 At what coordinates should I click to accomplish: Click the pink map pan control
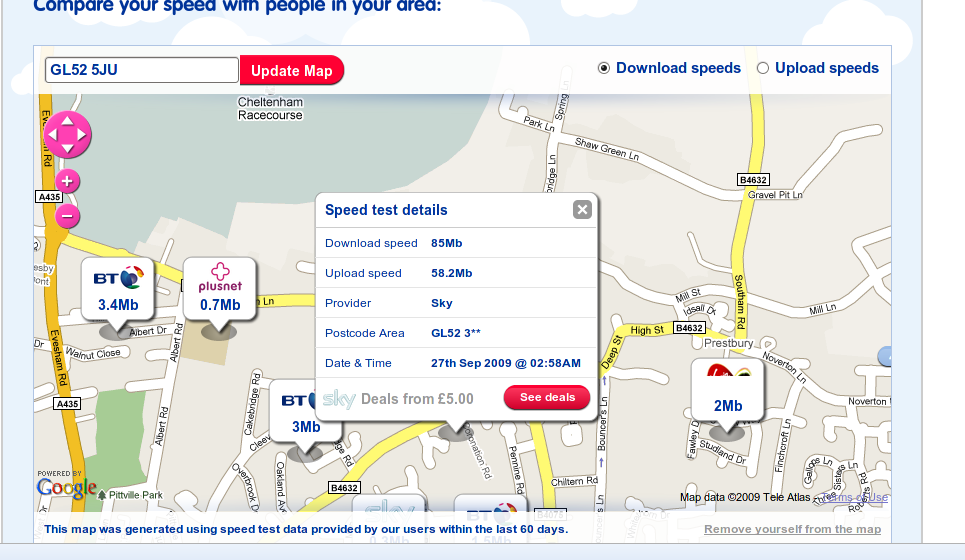coord(67,134)
